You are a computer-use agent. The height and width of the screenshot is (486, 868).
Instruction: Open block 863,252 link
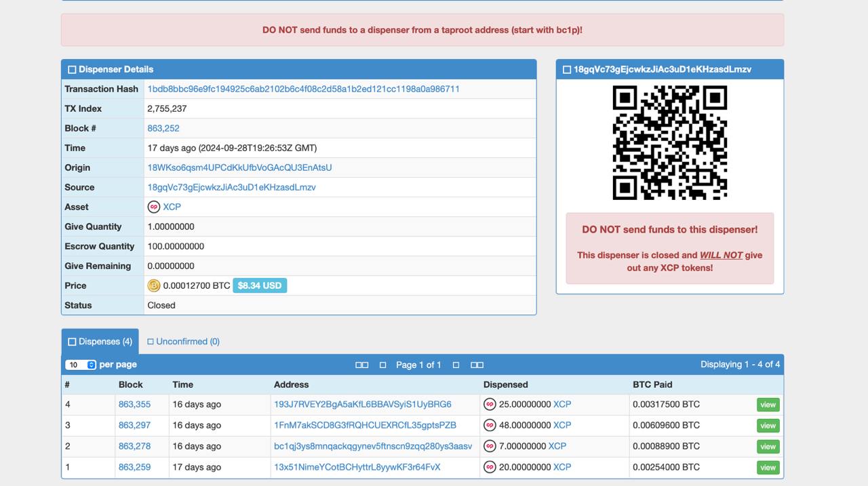pos(163,128)
